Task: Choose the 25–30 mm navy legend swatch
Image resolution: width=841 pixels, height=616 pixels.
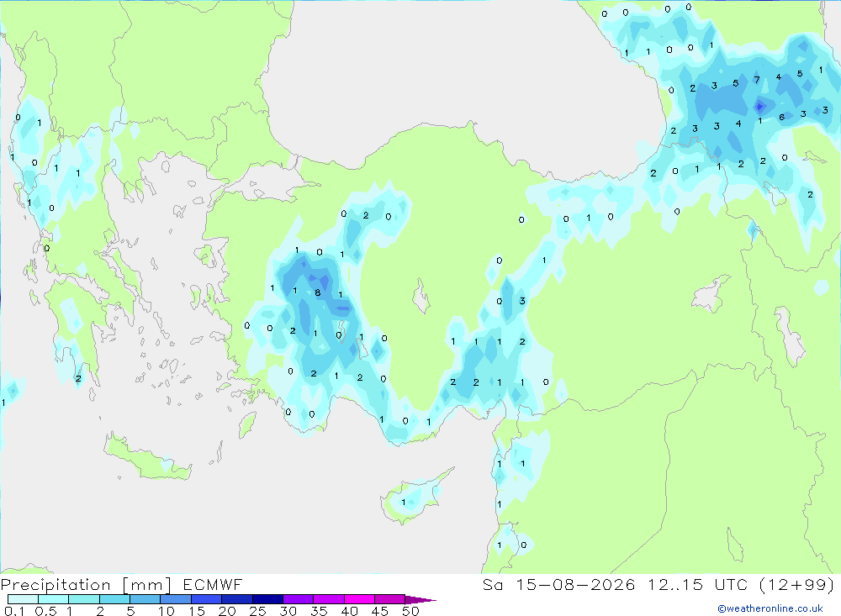Action: tap(267, 599)
